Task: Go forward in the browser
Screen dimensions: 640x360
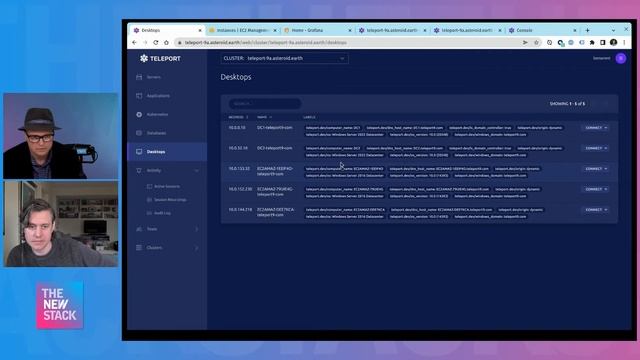Action: 145,42
